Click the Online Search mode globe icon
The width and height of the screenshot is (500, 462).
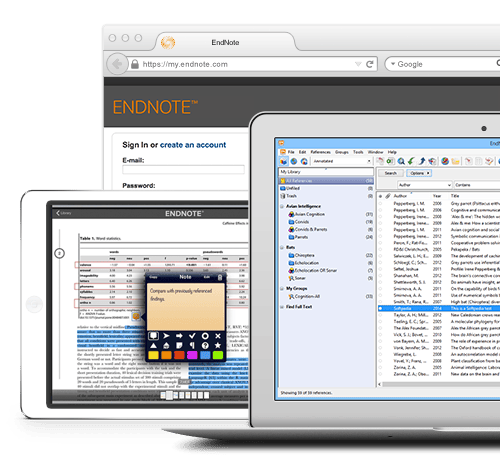(x=294, y=161)
